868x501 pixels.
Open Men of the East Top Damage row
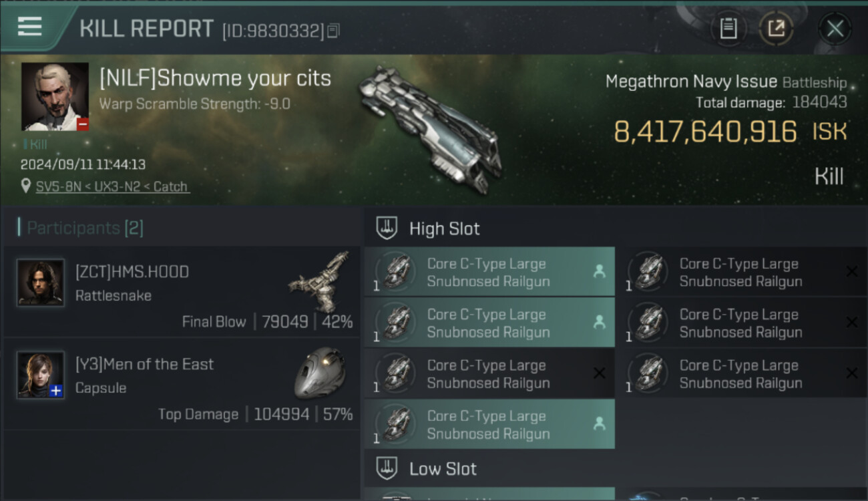[182, 384]
